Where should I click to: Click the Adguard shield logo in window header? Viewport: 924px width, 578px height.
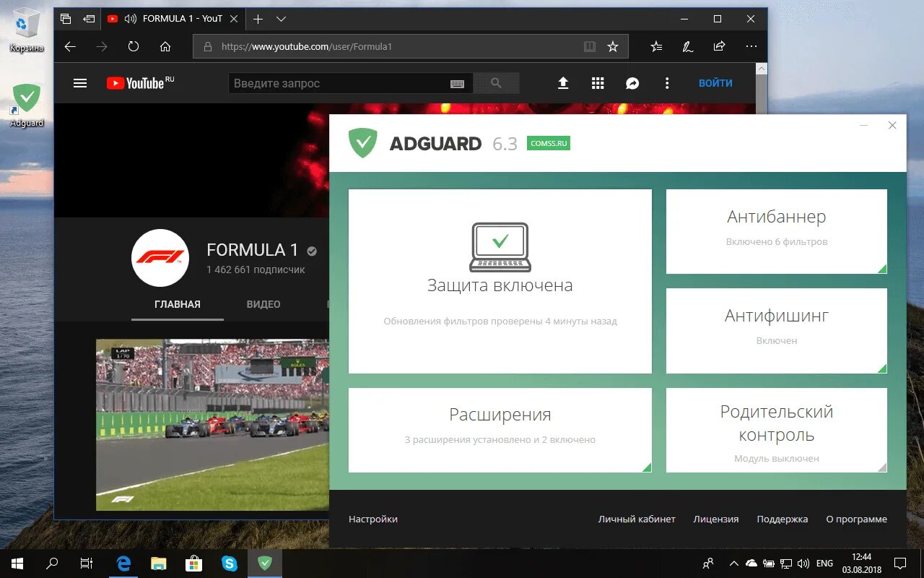pyautogui.click(x=362, y=143)
